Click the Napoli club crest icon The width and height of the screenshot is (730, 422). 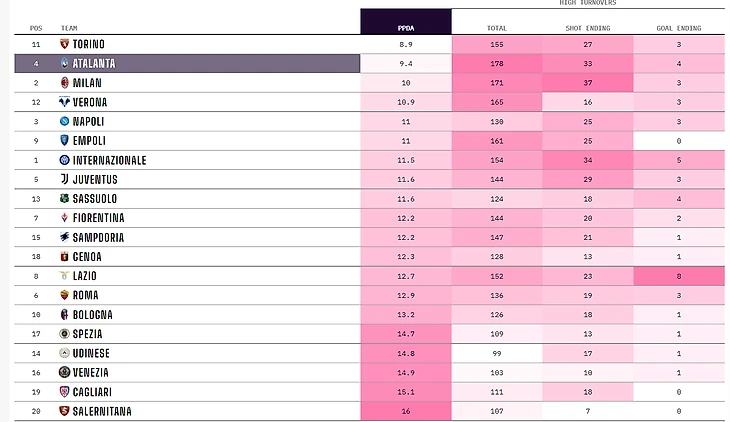(65, 122)
